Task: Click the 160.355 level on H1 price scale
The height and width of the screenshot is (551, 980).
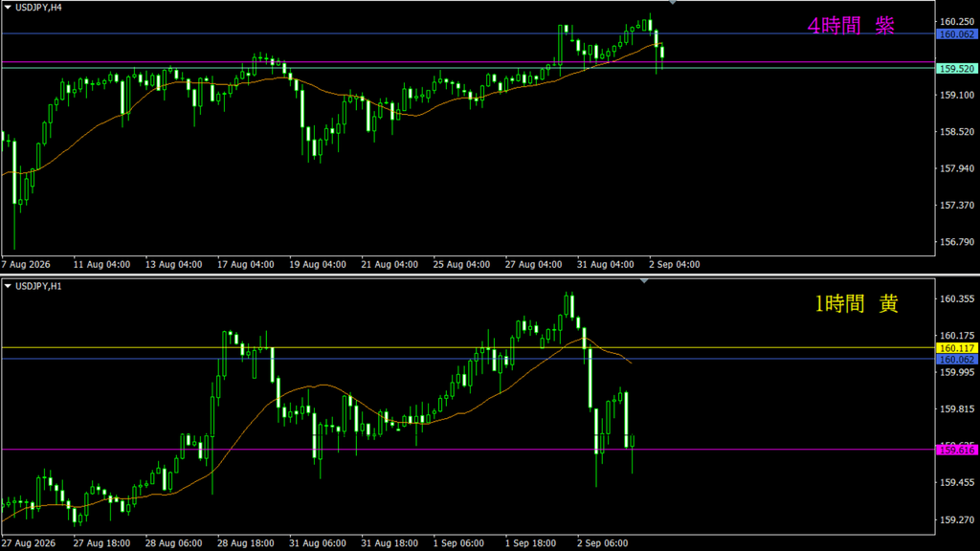Action: point(957,299)
